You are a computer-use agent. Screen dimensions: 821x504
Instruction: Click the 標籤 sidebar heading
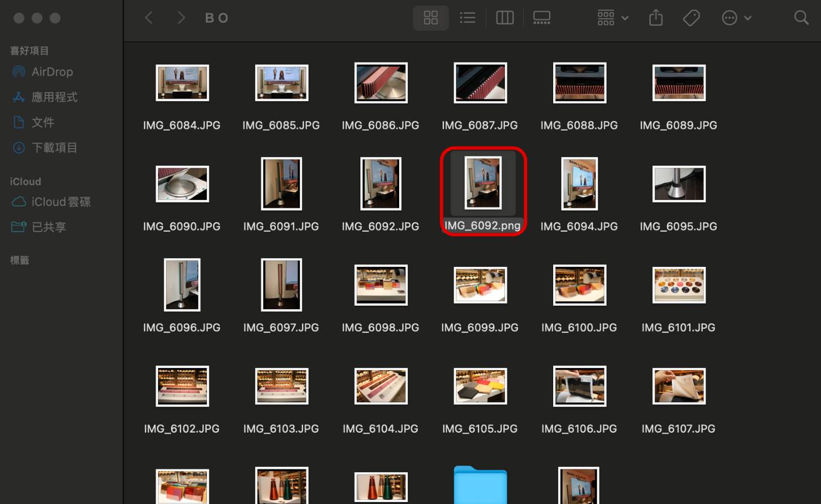click(x=20, y=260)
